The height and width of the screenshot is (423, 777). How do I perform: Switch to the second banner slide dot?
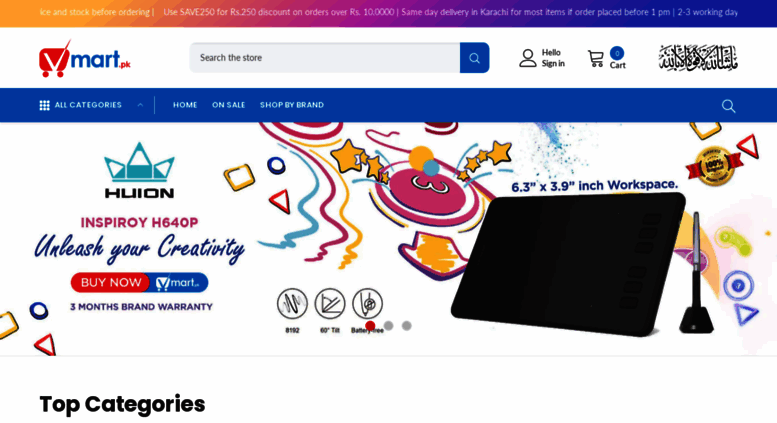point(388,325)
